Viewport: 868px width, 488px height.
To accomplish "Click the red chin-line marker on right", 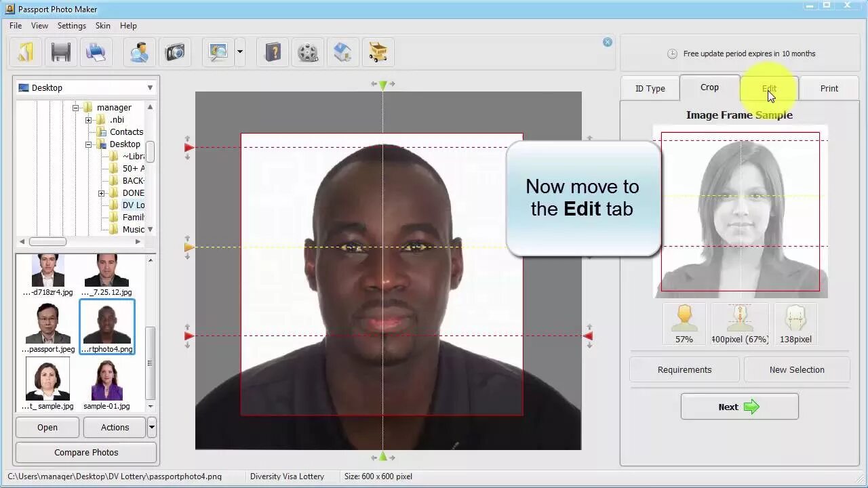I will (588, 335).
